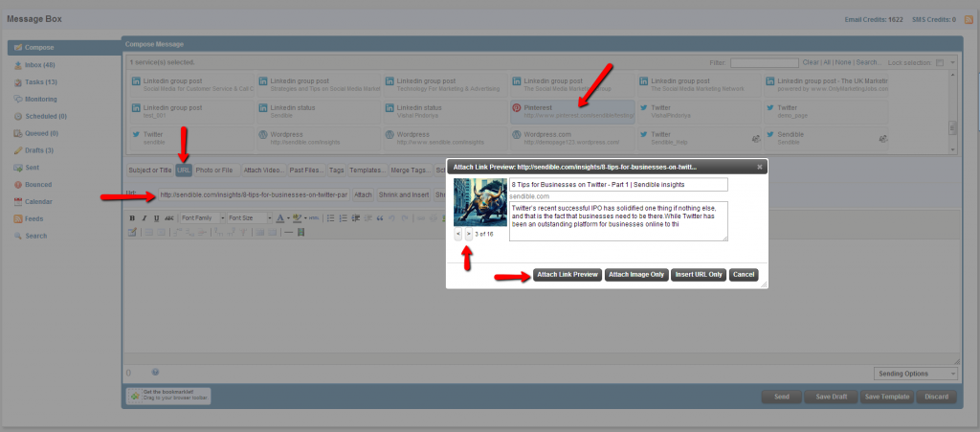Cancel the link preview dialog

(x=744, y=275)
